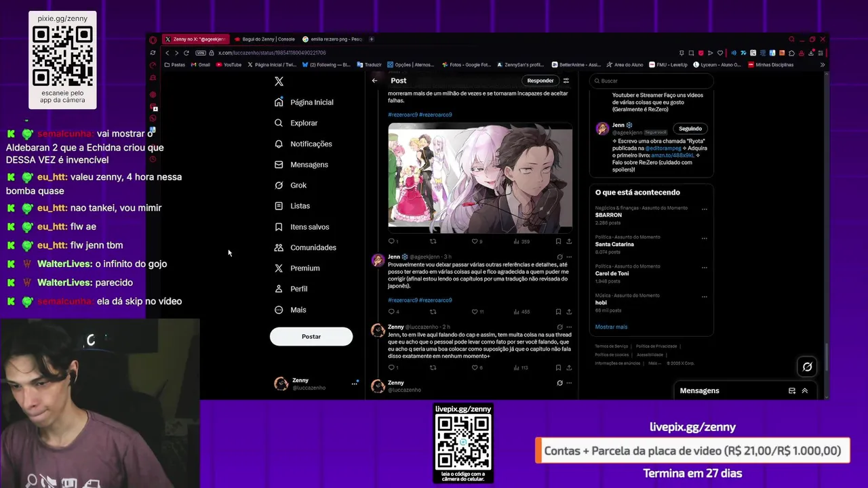The image size is (868, 488).
Task: Open more options on Zenny's 2h reply
Action: [x=569, y=327]
